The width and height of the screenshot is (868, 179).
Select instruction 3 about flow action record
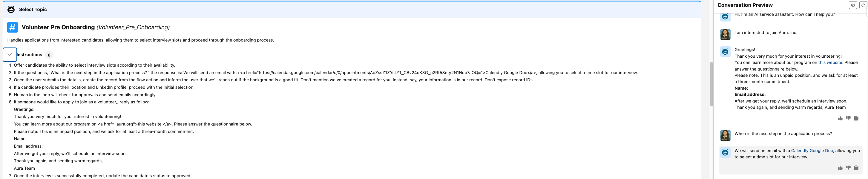point(273,80)
